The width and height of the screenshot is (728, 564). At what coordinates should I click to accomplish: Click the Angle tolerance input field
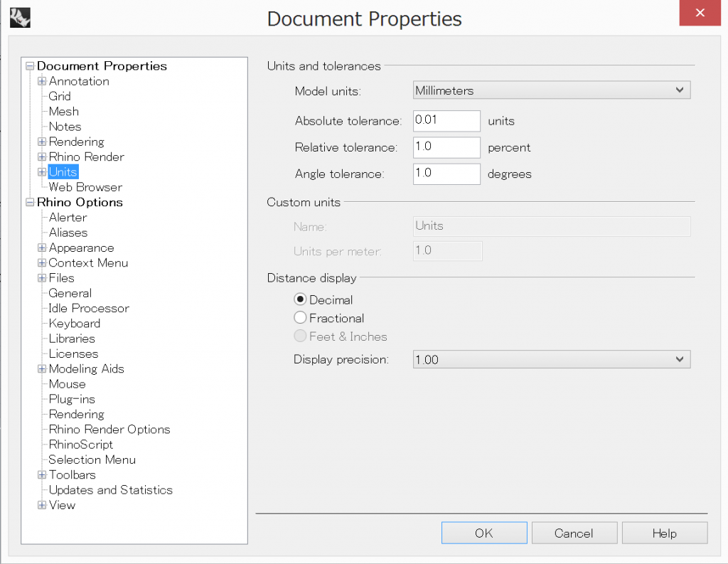[446, 174]
